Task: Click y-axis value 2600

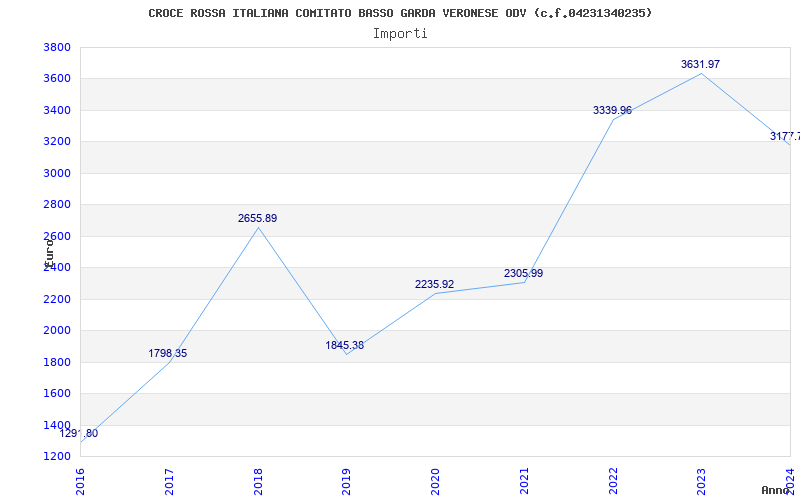Action: tap(57, 236)
